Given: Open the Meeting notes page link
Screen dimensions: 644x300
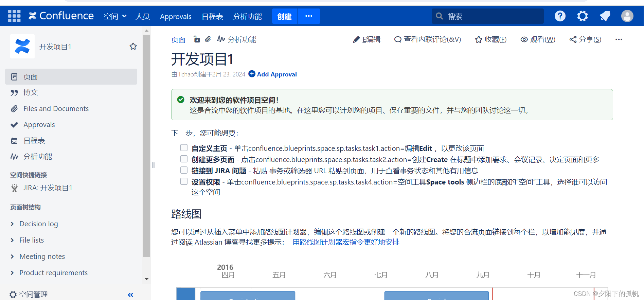Looking at the screenshot, I should click(42, 256).
